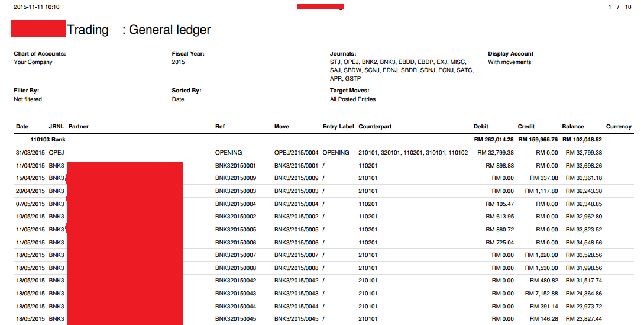
Task: Click the OPEJ/2015/0004 move entry
Action: pos(296,153)
